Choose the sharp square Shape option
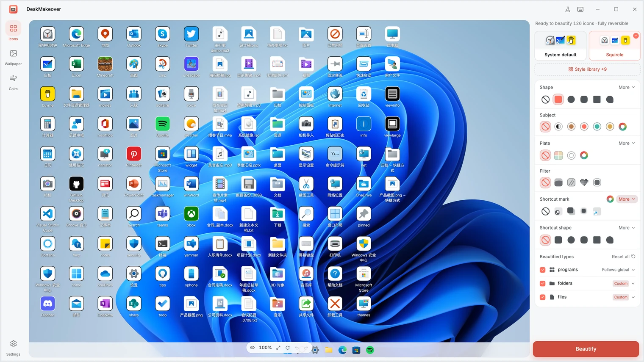Image resolution: width=644 pixels, height=362 pixels. pyautogui.click(x=597, y=99)
